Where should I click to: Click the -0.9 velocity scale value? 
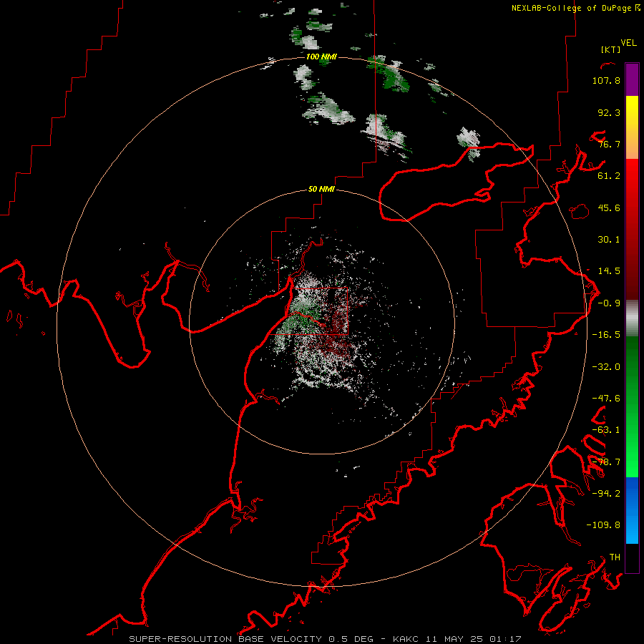(609, 303)
